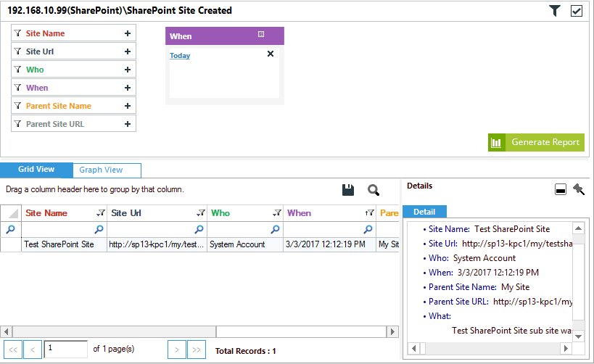The height and width of the screenshot is (364, 594).
Task: Switch to Grid View tab
Action: pos(36,170)
